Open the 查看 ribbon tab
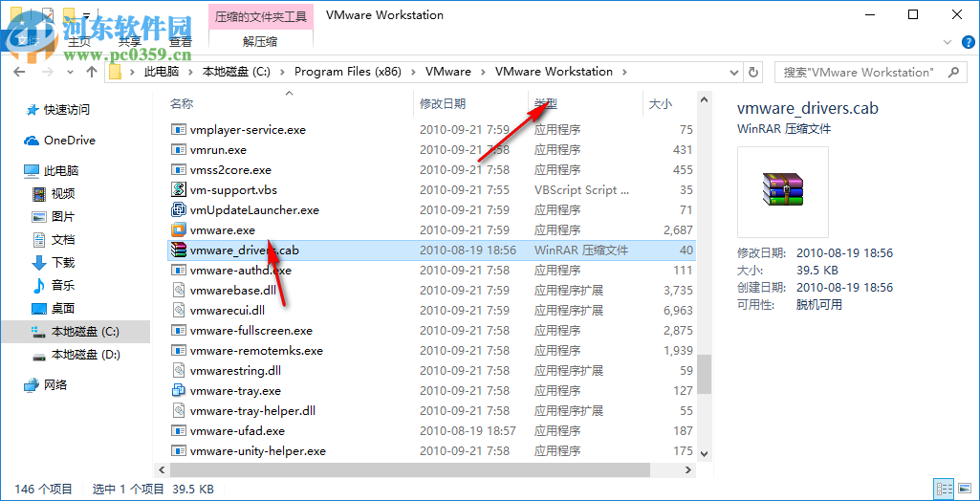 tap(181, 42)
